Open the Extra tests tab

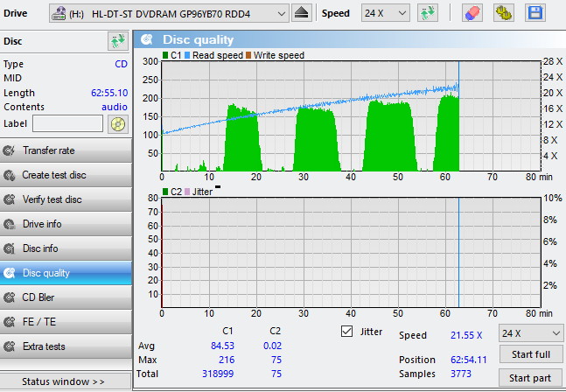point(66,346)
